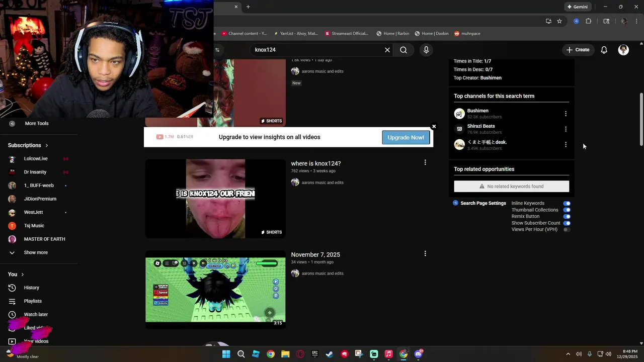Open the Windows Start menu
Image resolution: width=644 pixels, height=362 pixels.
(226, 354)
